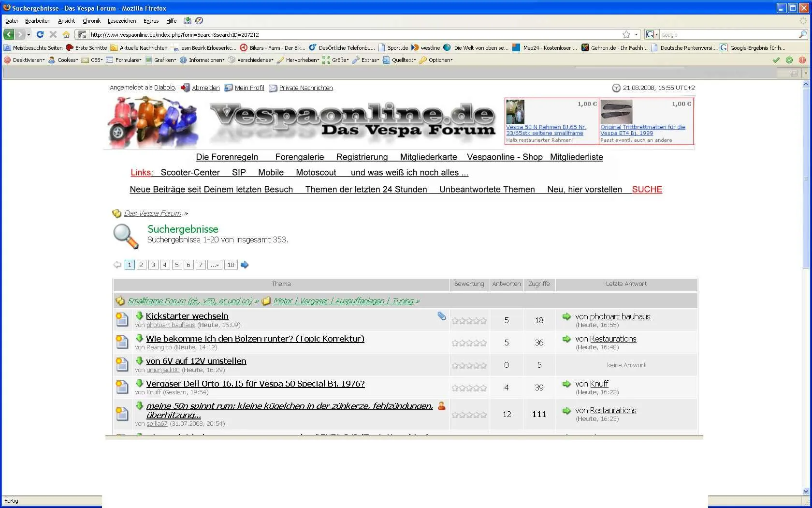Open the '...' page number dropdown
Image resolution: width=812 pixels, height=508 pixels.
[x=215, y=265]
